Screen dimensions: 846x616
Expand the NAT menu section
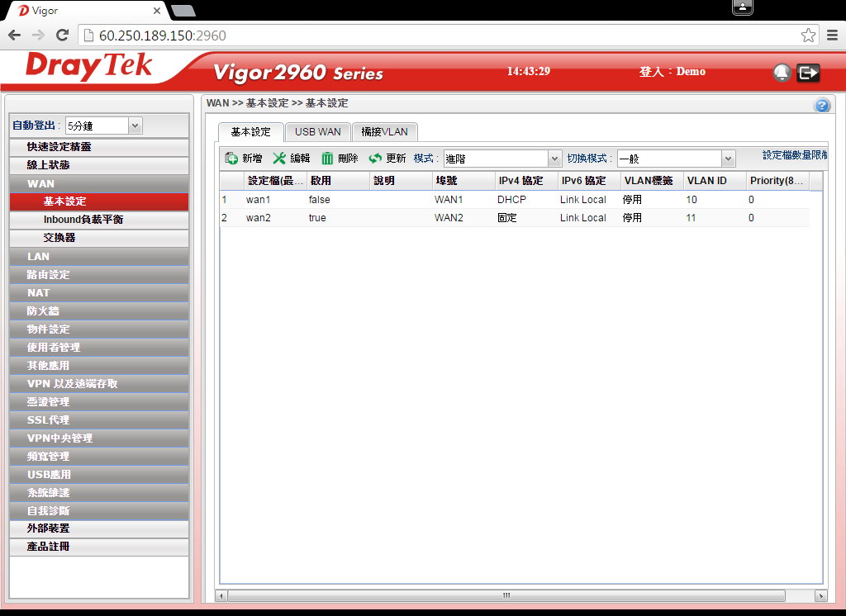pos(99,293)
